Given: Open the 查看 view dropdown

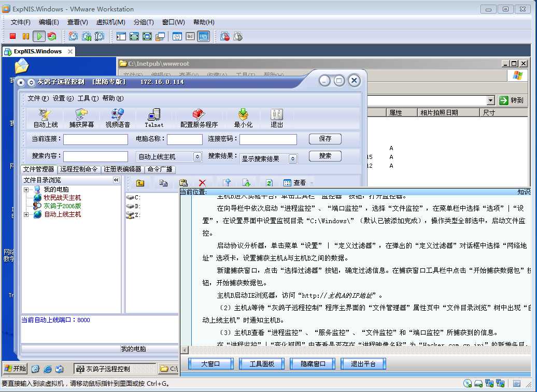Looking at the screenshot, I should [x=298, y=183].
